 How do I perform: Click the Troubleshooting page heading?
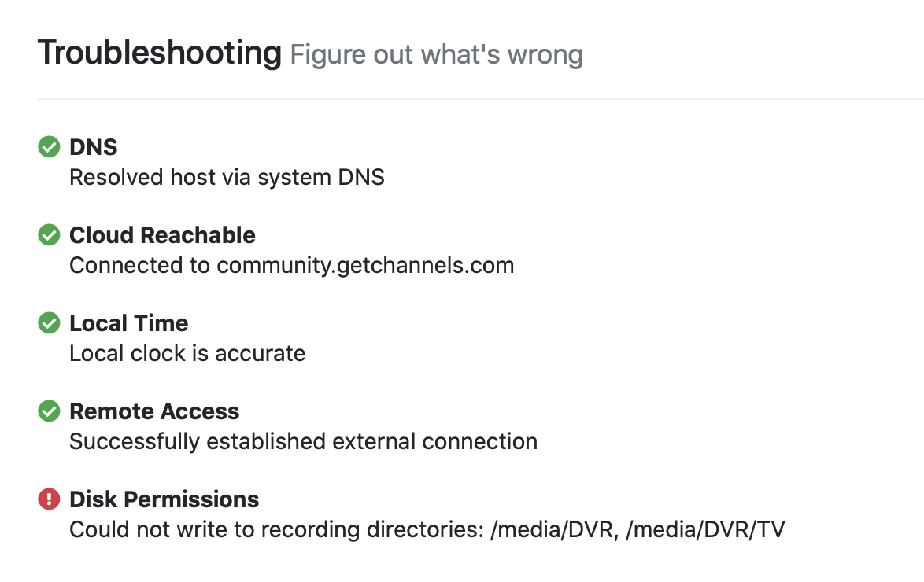[x=159, y=53]
